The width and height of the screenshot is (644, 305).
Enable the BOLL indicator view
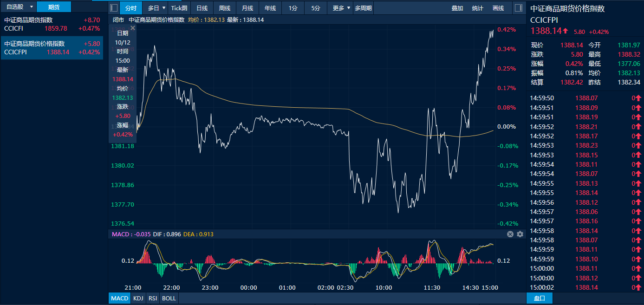169,298
